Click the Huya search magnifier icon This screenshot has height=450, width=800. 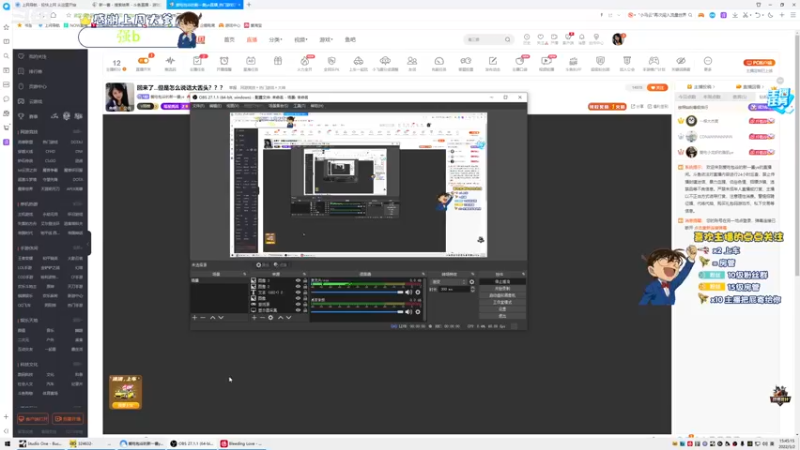(x=507, y=39)
